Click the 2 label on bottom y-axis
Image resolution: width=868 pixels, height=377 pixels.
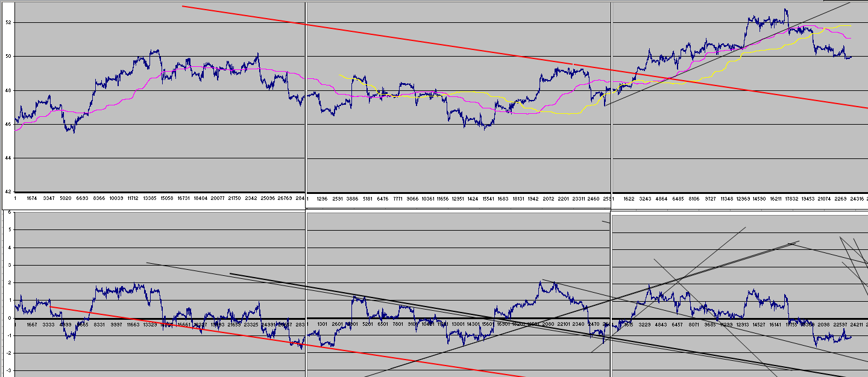point(10,282)
